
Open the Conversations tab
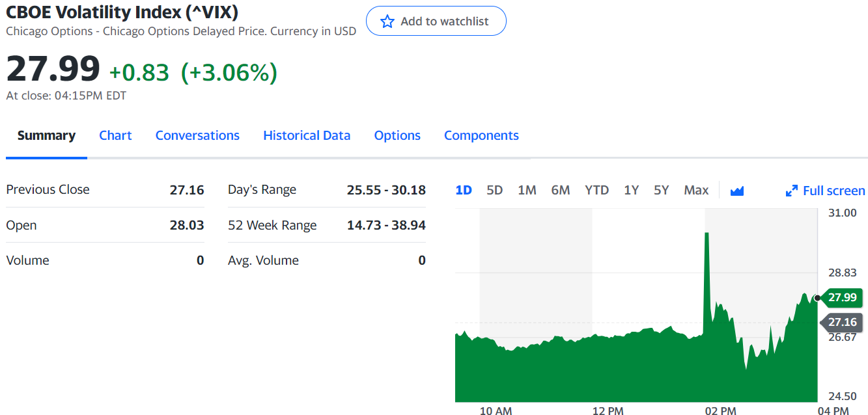click(x=197, y=135)
